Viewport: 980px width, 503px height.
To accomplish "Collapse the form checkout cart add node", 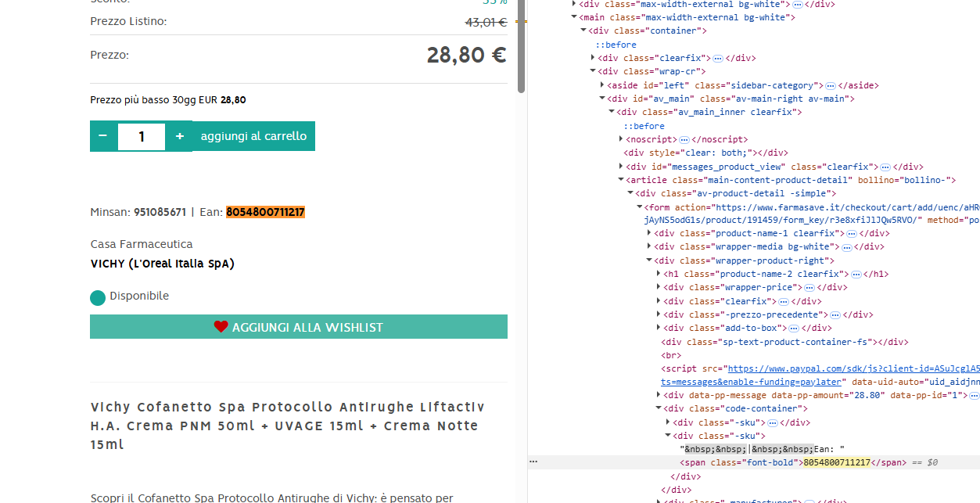I will [640, 207].
